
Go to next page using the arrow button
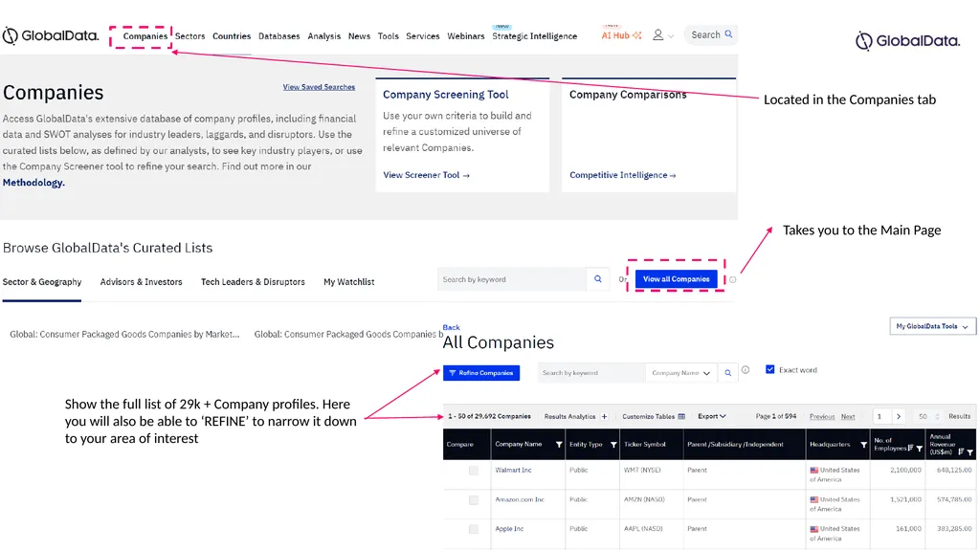(899, 416)
